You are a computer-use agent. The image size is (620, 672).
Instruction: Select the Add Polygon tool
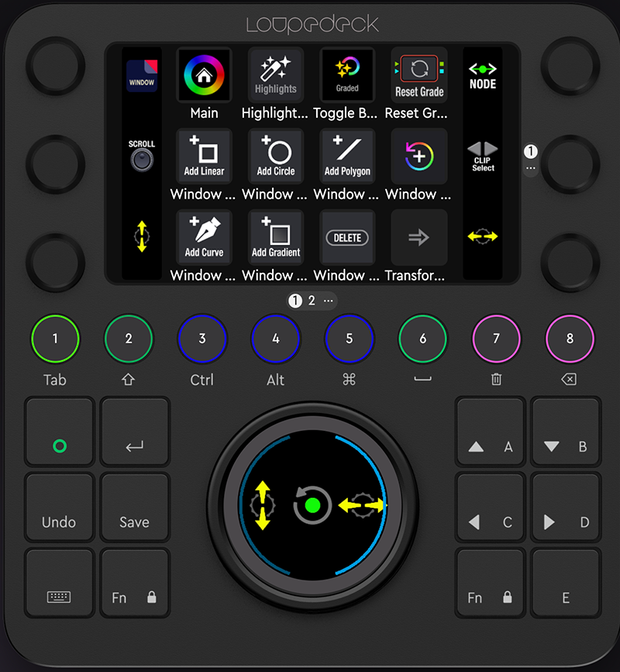pyautogui.click(x=346, y=156)
